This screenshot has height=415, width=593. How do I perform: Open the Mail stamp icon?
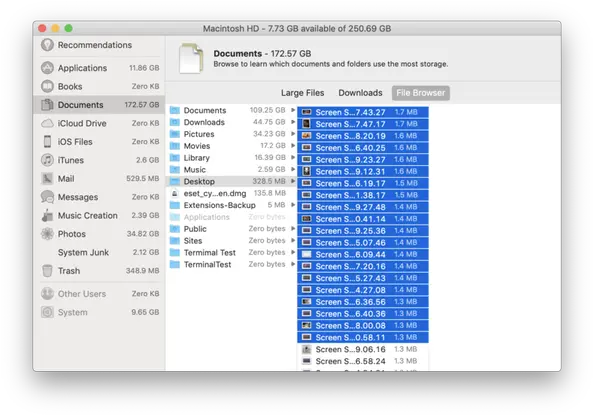pos(47,179)
